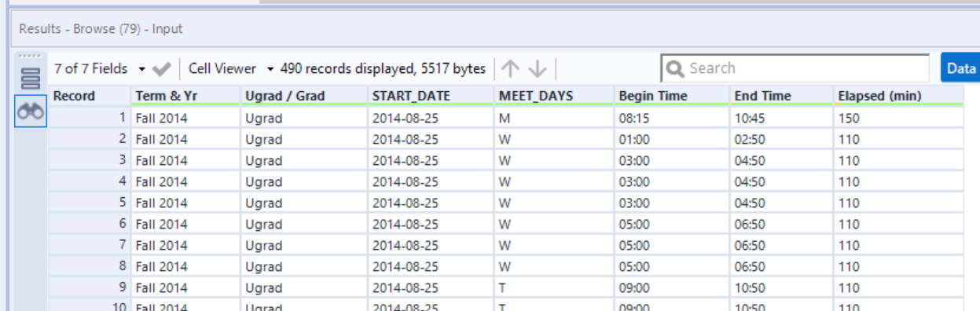
Task: Click Ugrad cell in record 6
Action: pos(303,224)
